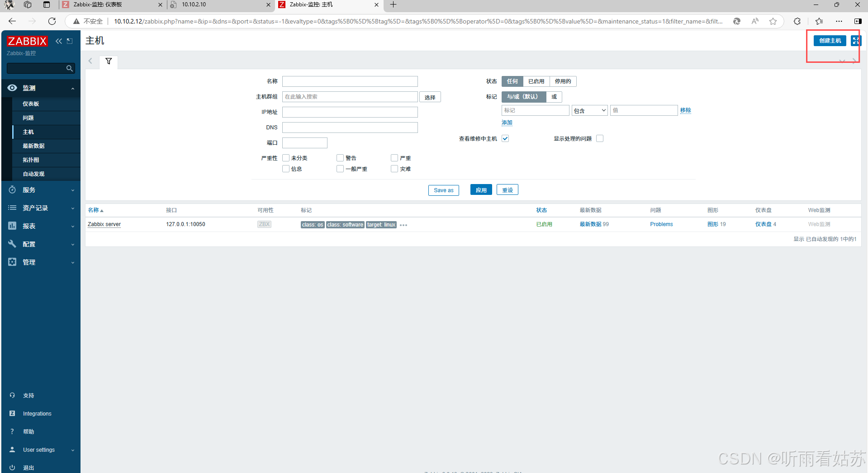Click the user icon for User settings
Screen dimensions: 868x473
pos(12,449)
